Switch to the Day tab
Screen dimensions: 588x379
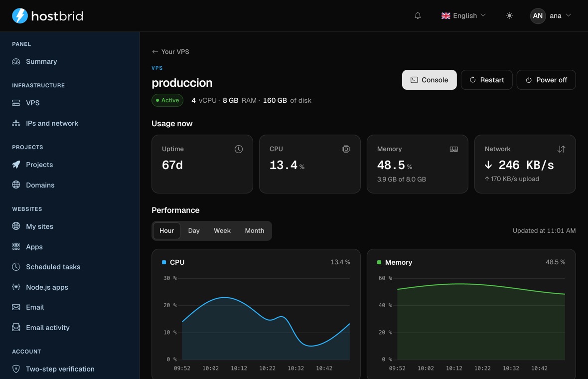point(194,231)
